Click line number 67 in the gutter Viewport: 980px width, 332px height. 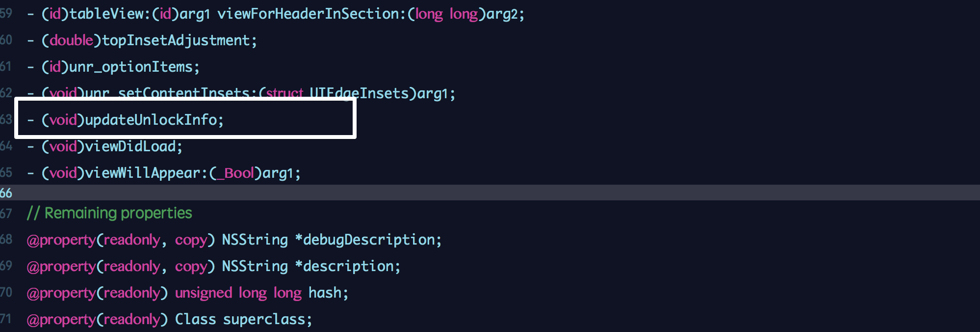tap(6, 213)
